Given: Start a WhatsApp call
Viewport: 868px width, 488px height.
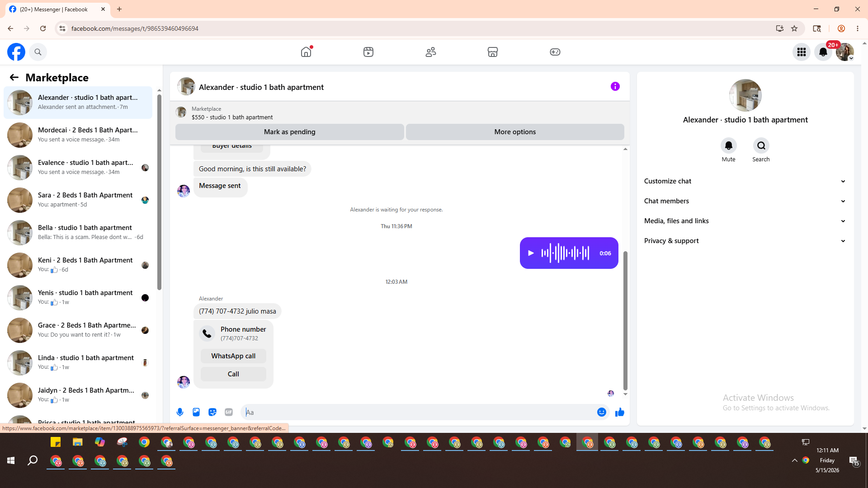Looking at the screenshot, I should (x=233, y=356).
